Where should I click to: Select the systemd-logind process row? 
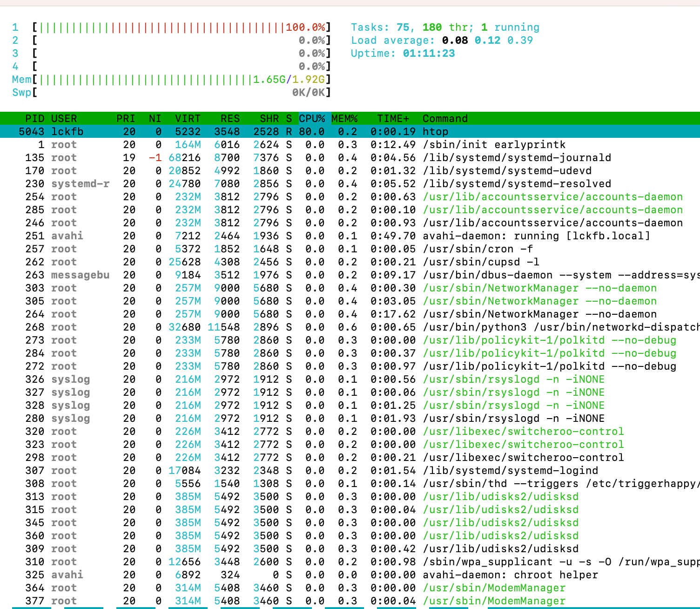(x=350, y=471)
